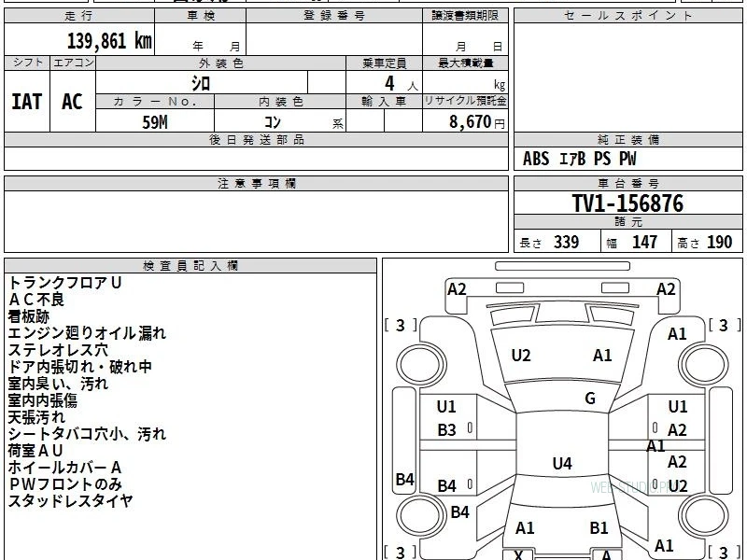This screenshot has width=747, height=560.
Task: Click the 外装色 header
Action: 221,63
